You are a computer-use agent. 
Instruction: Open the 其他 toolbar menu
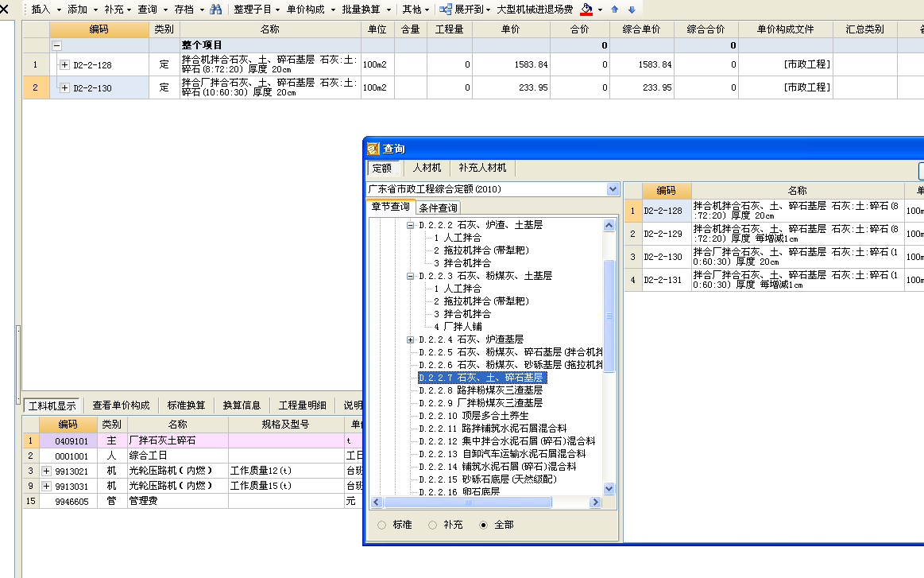pyautogui.click(x=416, y=10)
